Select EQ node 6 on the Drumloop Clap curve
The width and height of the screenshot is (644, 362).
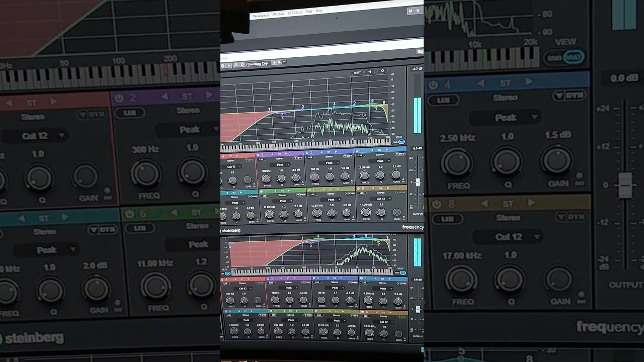tap(372, 104)
